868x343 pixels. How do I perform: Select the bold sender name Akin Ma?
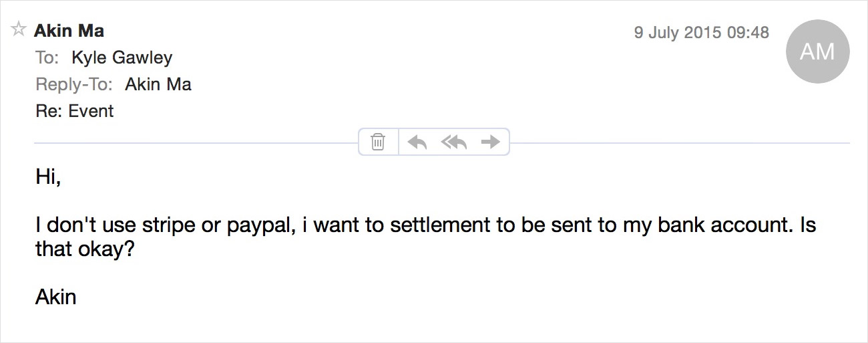pos(69,31)
